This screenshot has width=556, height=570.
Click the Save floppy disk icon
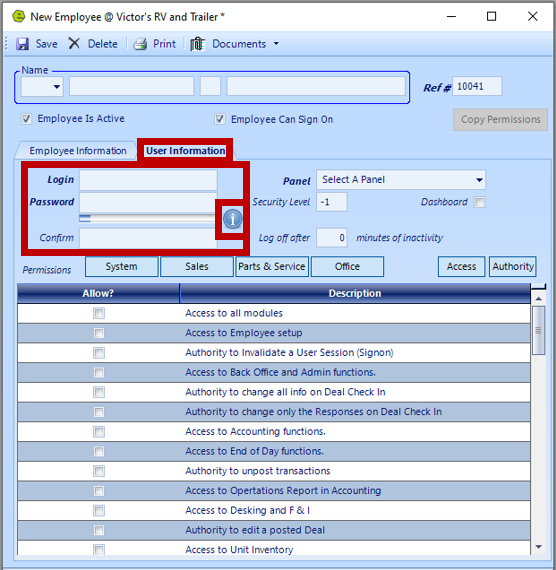click(x=23, y=44)
